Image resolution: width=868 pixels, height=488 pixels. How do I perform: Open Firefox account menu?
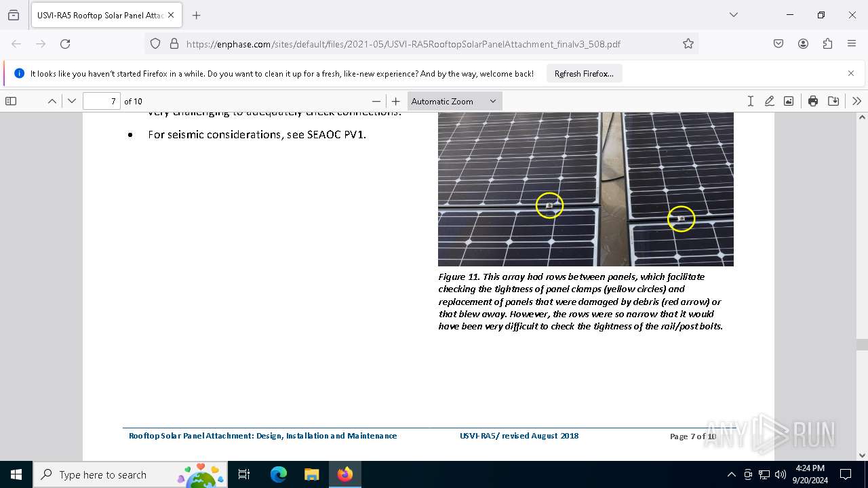pos(803,43)
